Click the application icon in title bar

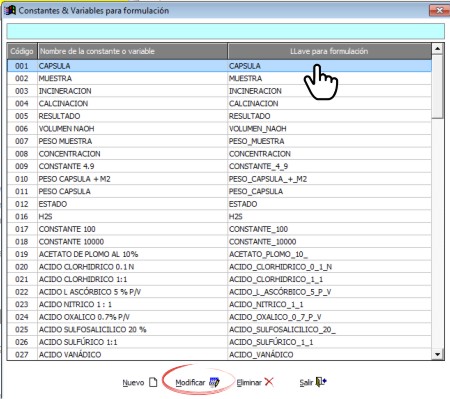10,10
